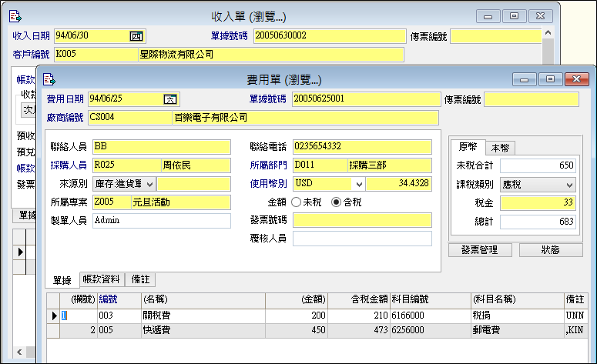Open the 來源別 dropdown

tap(149, 183)
